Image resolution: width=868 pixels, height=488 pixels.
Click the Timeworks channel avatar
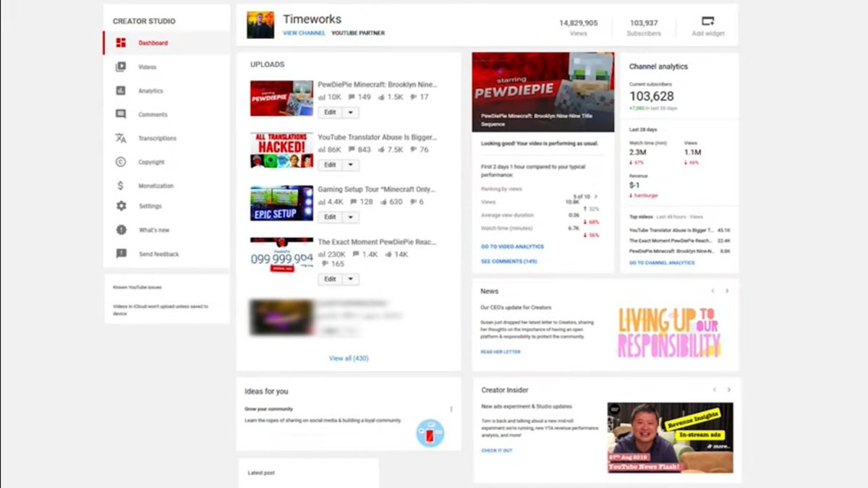click(260, 25)
